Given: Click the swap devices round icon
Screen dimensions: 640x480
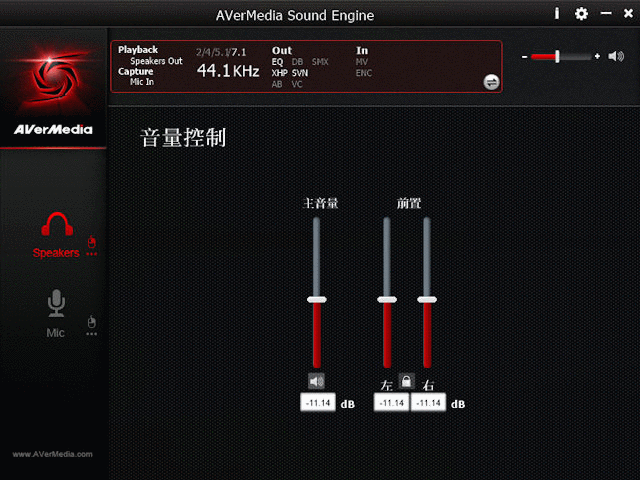Looking at the screenshot, I should 491,82.
